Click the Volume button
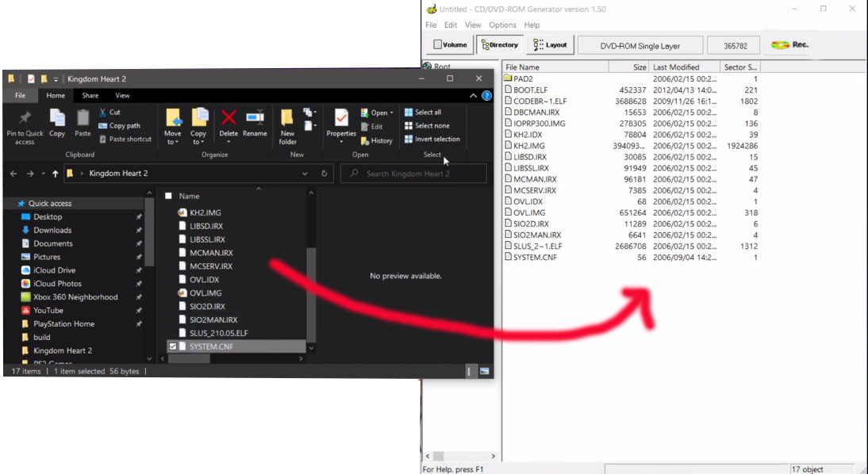 coord(450,45)
